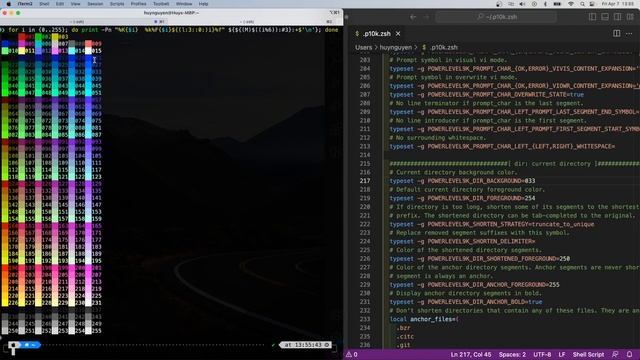
Task: Open the iTerm2 menu
Action: tap(25, 4)
